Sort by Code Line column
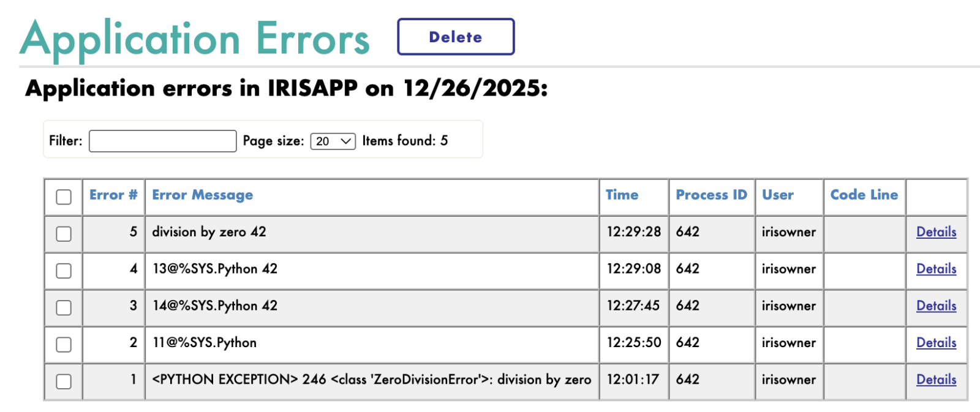The width and height of the screenshot is (980, 412). point(864,195)
